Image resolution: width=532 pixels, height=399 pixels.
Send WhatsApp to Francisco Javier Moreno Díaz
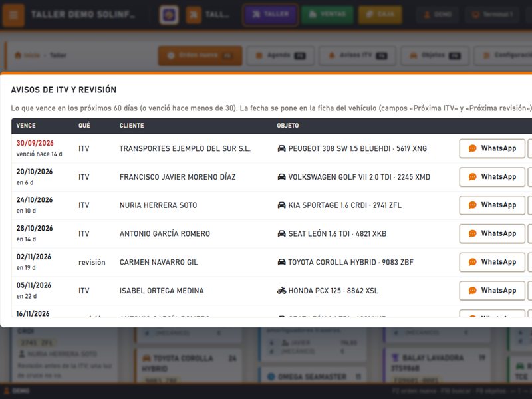492,177
